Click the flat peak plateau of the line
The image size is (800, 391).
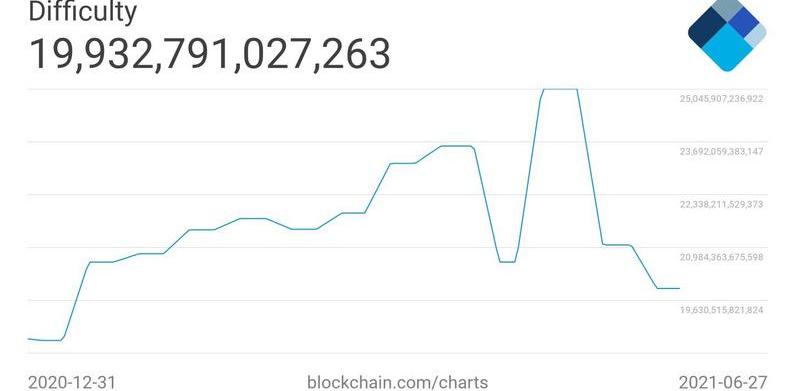pos(560,89)
